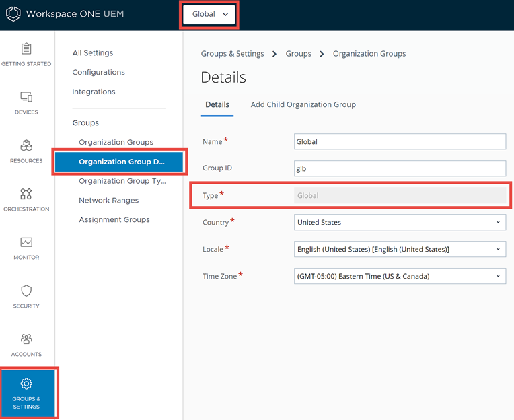Open the Getting Started clipboard icon

pos(26,48)
